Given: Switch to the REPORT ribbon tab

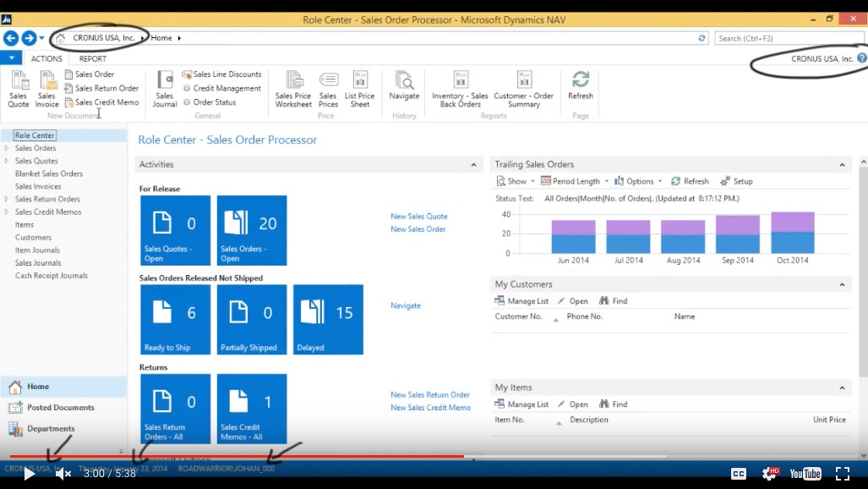Looking at the screenshot, I should click(92, 58).
